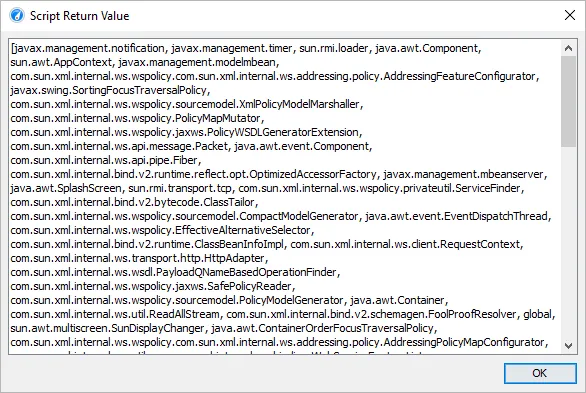The width and height of the screenshot is (586, 393).
Task: Click text com.sun.xml.internal.ws.api.pipe.Fiber
Action: click(104, 160)
